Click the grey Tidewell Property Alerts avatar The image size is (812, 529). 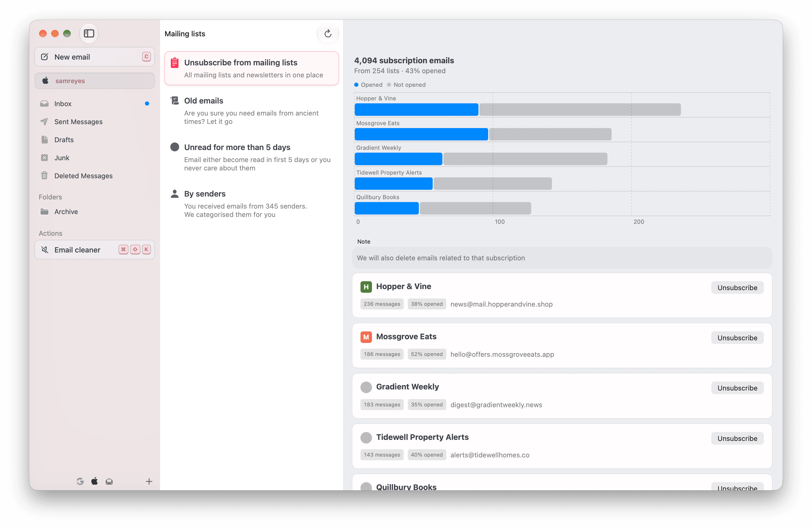coord(366,438)
